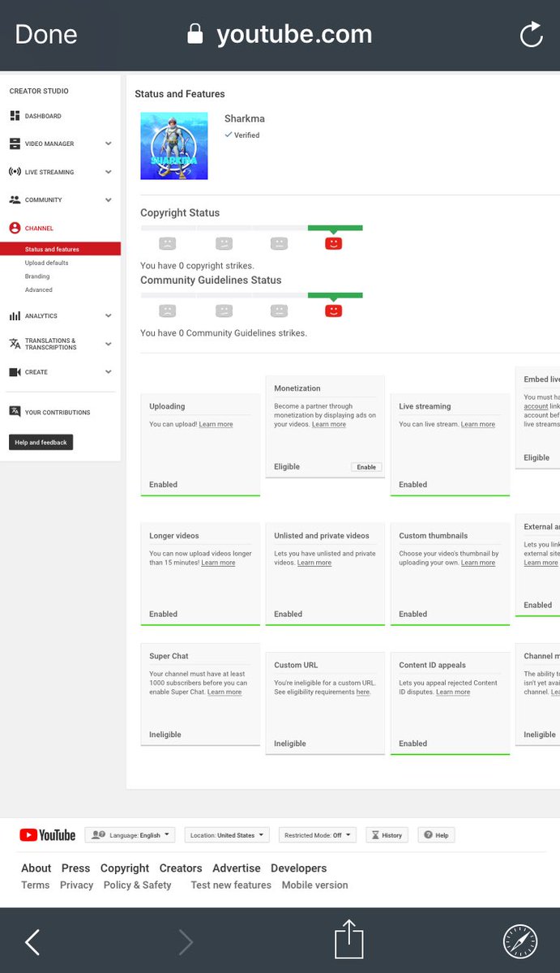
Task: Click the Analytics bar chart icon
Action: click(x=15, y=316)
